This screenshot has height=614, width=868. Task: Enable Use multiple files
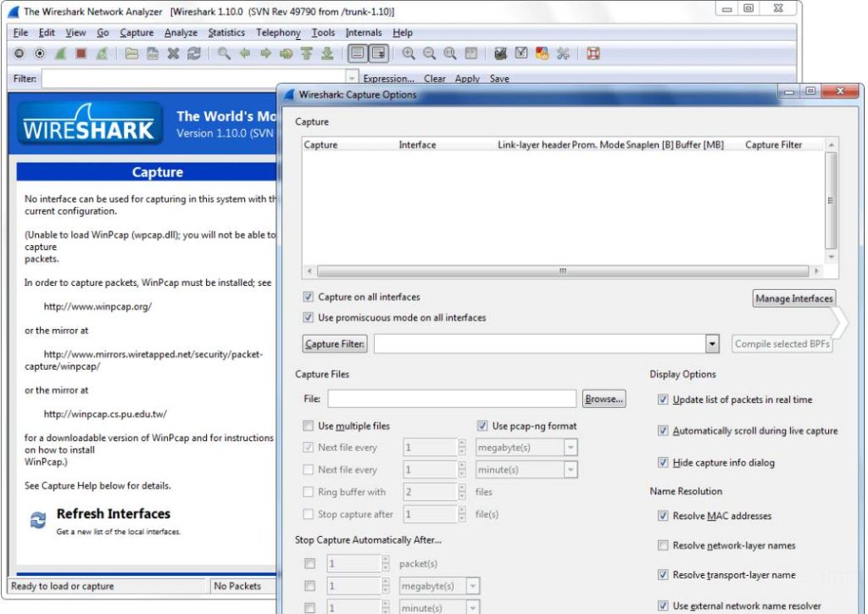[x=309, y=426]
